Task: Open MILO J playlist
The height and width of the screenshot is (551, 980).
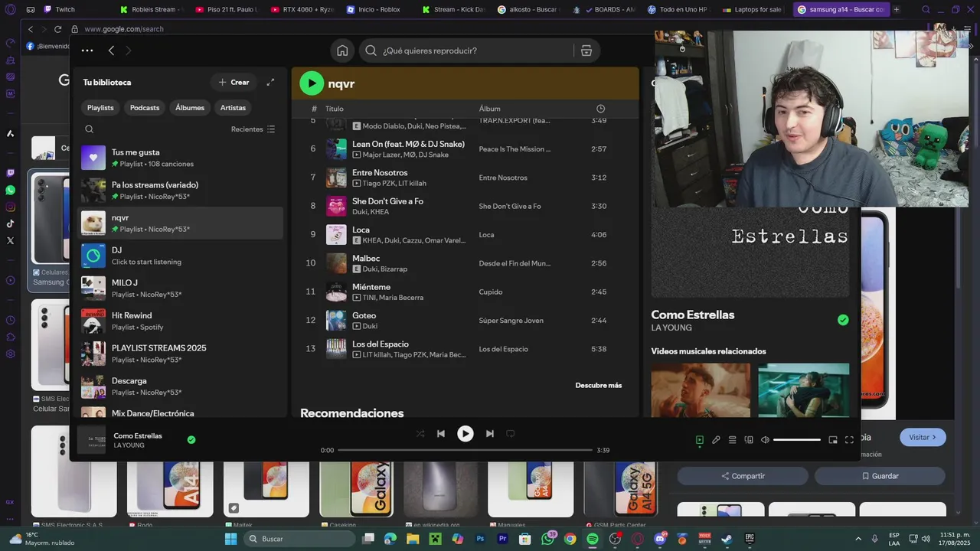Action: click(181, 289)
